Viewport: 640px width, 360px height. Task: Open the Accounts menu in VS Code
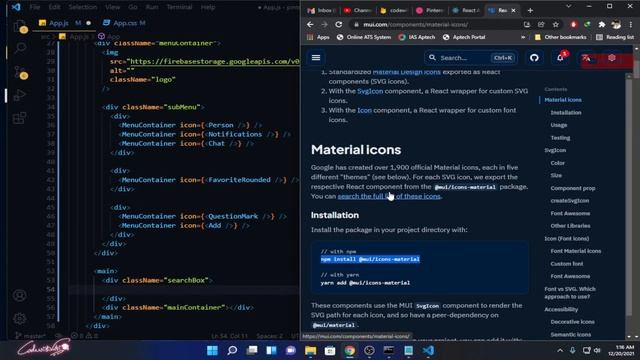[20, 295]
